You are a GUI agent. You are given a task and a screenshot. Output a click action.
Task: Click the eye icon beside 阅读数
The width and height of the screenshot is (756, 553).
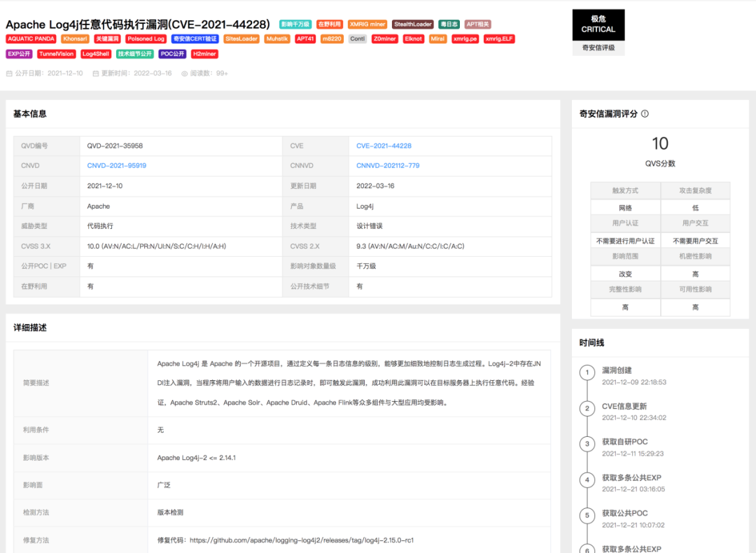tap(184, 73)
